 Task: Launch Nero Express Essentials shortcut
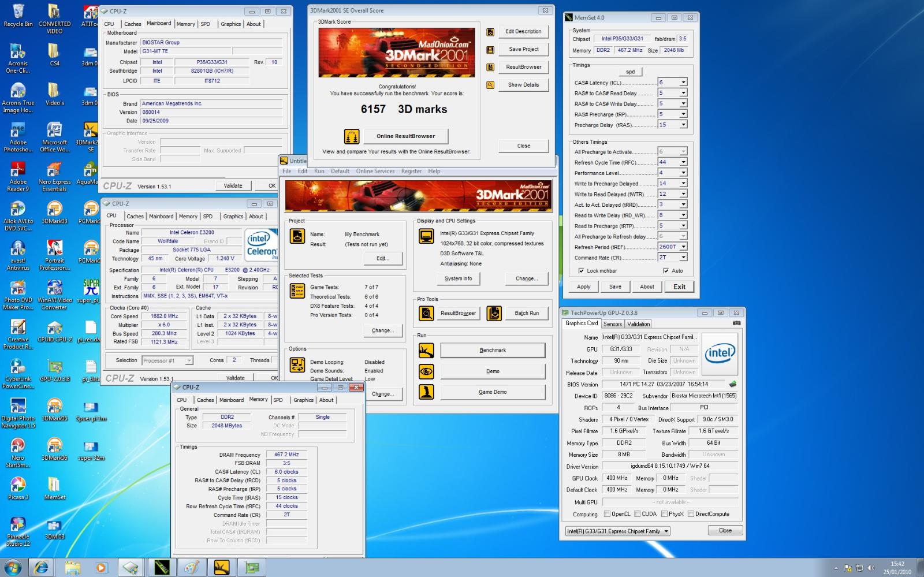54,176
